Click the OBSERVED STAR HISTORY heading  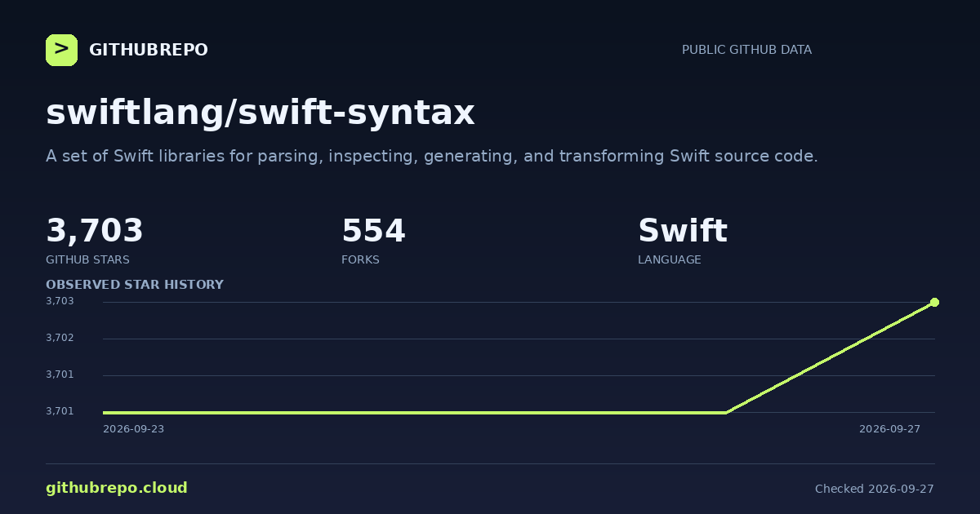(135, 285)
